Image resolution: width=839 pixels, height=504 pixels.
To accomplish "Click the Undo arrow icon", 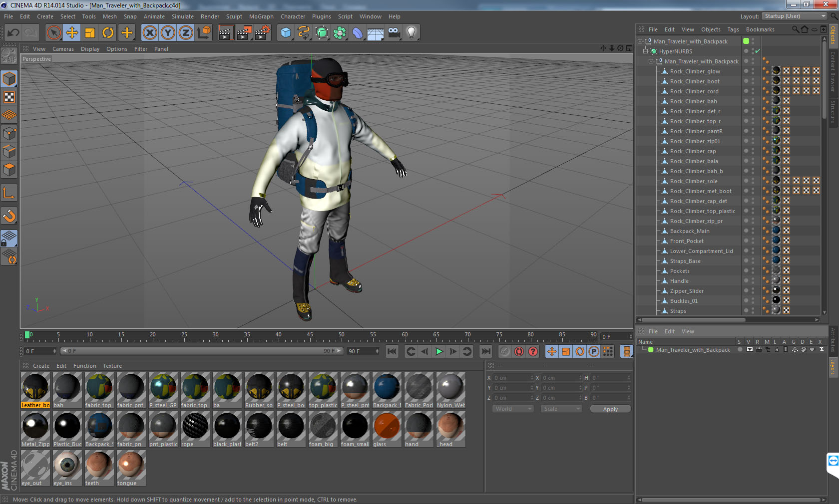I will (13, 33).
